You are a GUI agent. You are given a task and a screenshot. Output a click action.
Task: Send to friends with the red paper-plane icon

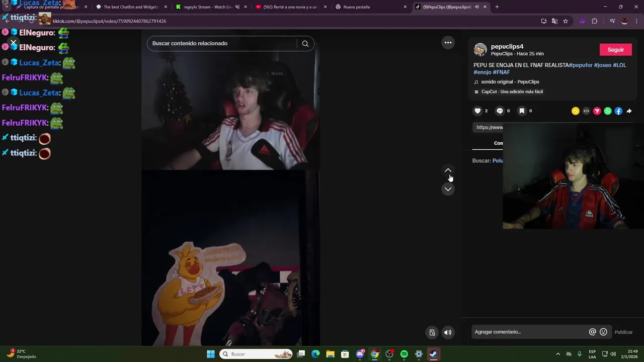click(597, 111)
